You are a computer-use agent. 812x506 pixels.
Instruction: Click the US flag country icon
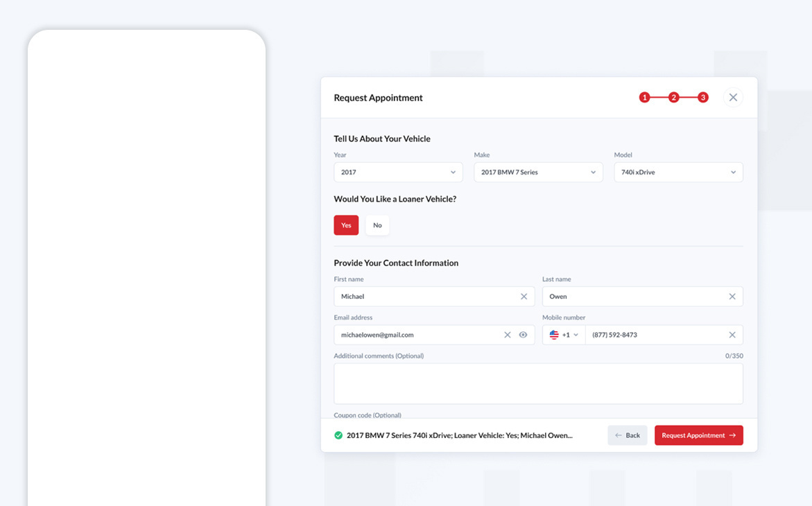point(554,335)
